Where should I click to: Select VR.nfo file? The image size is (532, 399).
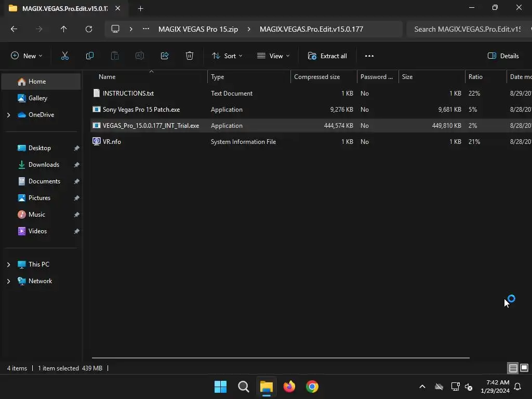pyautogui.click(x=311, y=142)
